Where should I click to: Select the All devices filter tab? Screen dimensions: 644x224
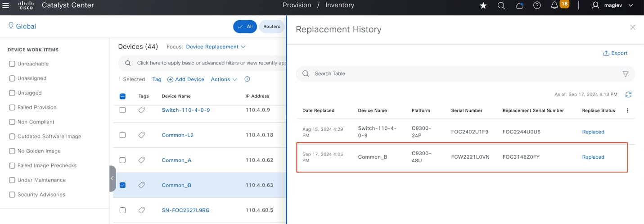click(x=245, y=27)
